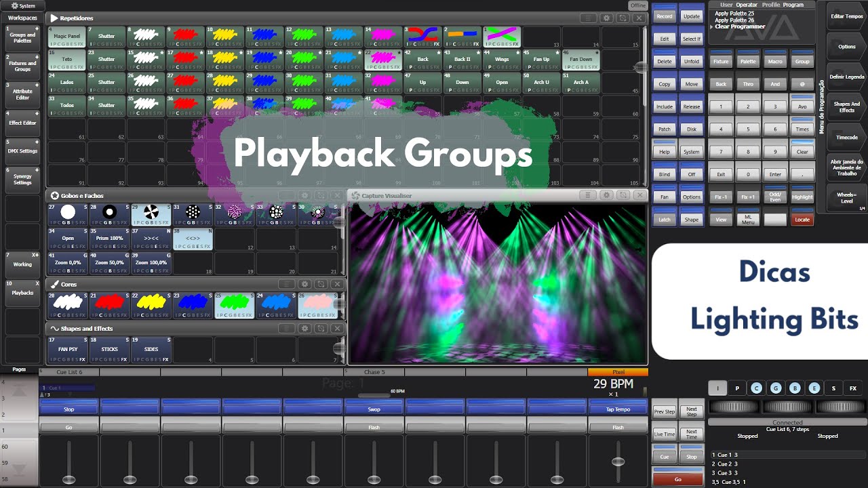Select white colour palette 20 in Cores

[67, 306]
